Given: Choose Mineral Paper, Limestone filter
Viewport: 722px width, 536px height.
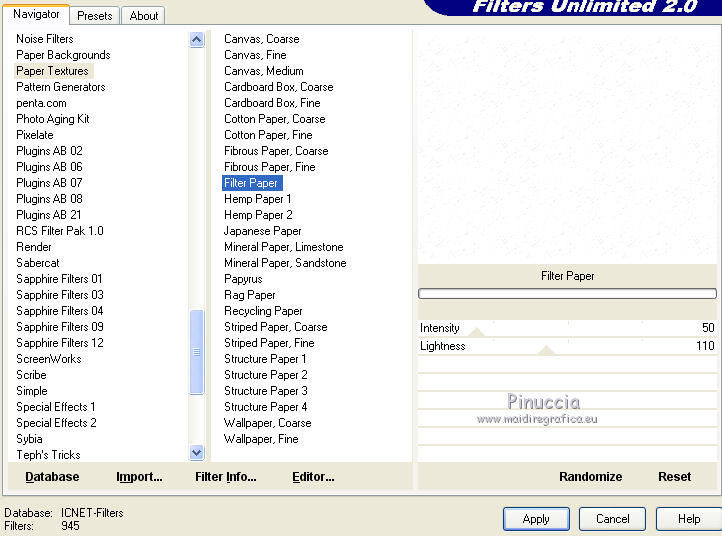Looking at the screenshot, I should coord(284,247).
